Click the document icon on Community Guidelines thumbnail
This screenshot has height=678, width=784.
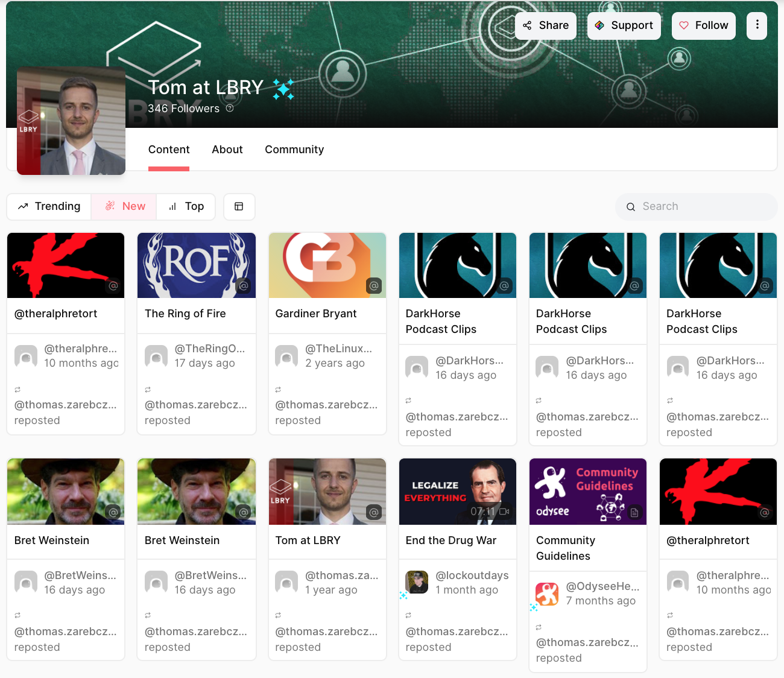pos(634,513)
